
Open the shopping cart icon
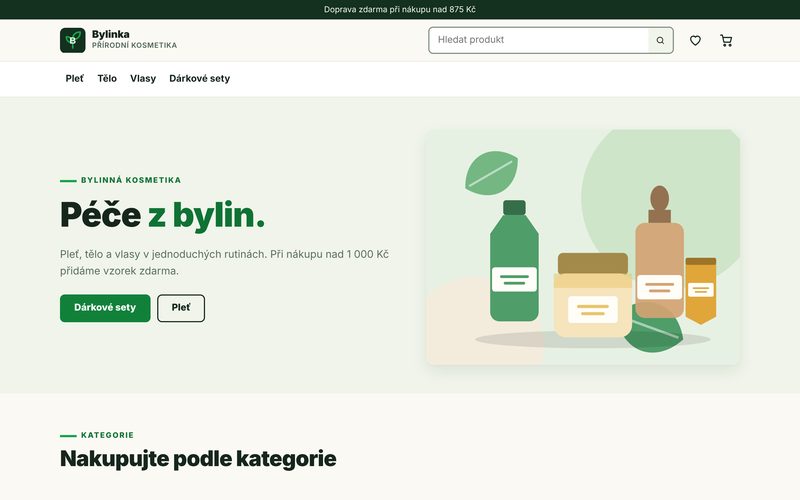(726, 40)
